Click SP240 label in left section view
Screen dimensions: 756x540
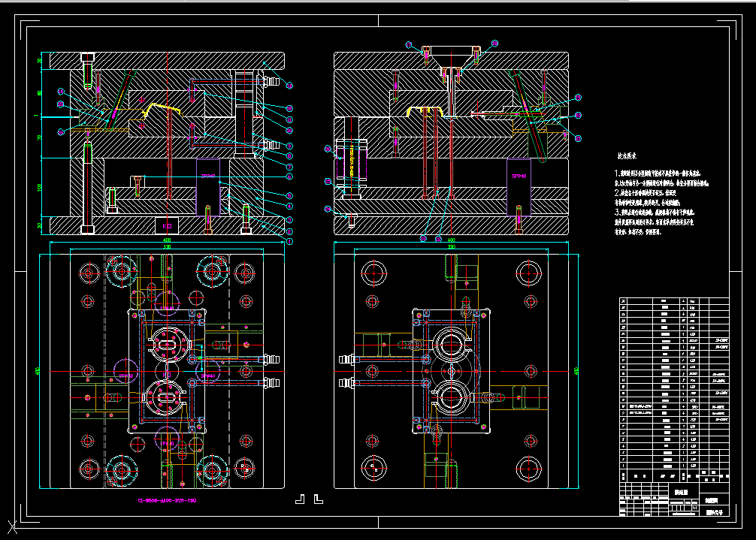208,176
